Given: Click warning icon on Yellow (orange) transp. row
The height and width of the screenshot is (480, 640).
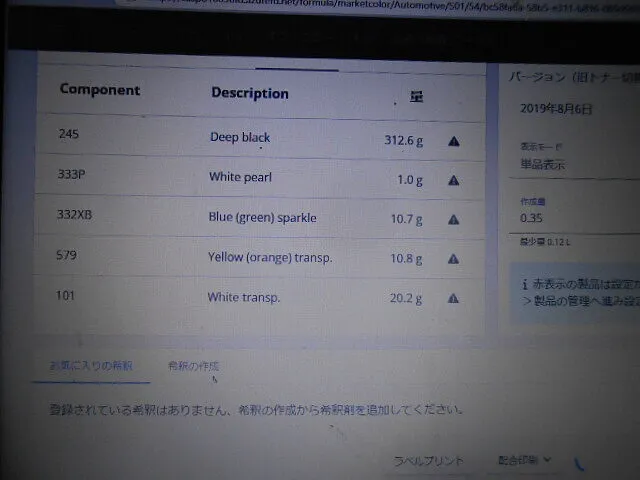Looking at the screenshot, I should (x=453, y=258).
